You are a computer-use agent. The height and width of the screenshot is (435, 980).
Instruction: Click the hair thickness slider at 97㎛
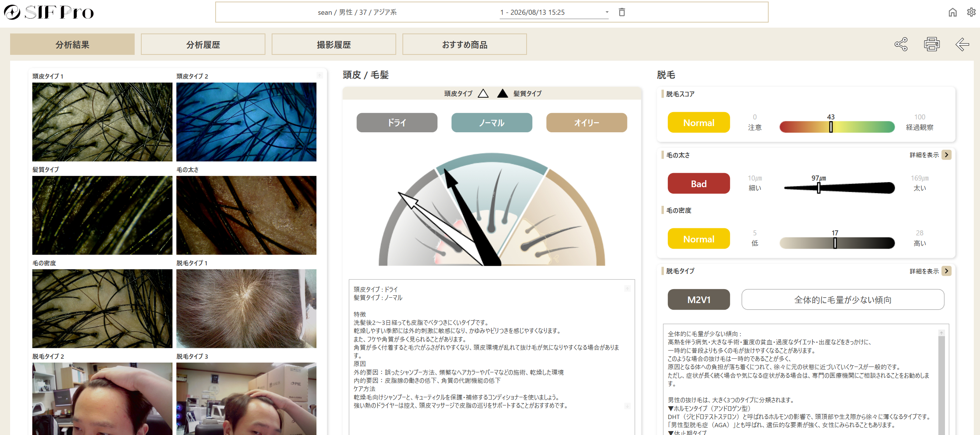[819, 188]
